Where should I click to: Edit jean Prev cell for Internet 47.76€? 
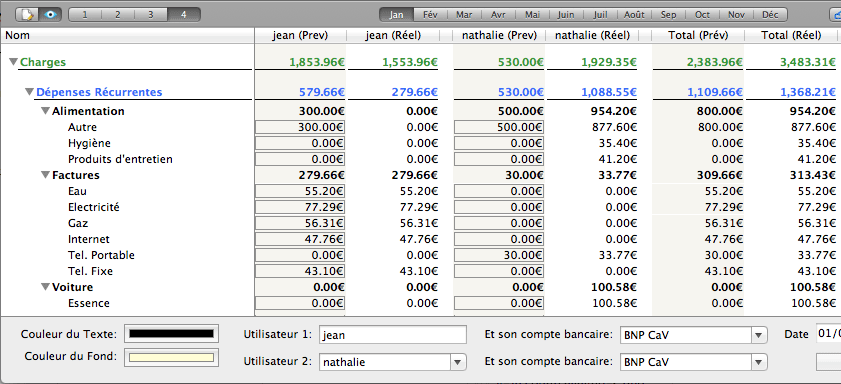300,239
